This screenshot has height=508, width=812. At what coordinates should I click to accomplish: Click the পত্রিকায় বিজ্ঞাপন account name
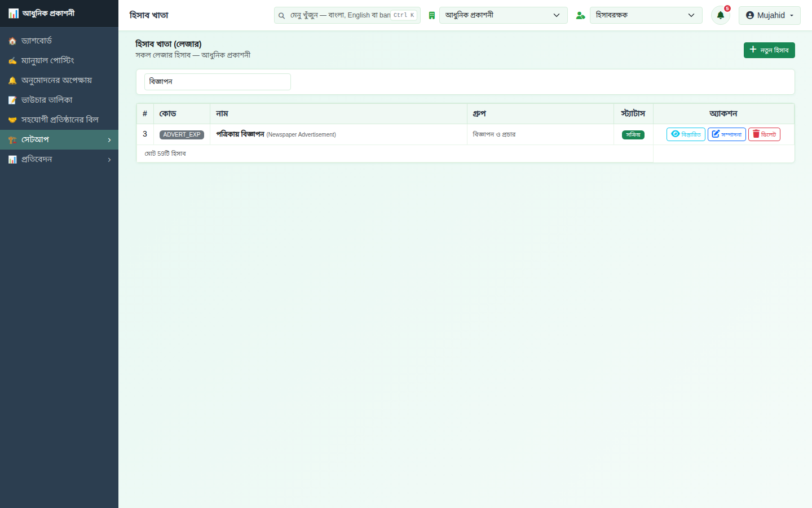240,134
